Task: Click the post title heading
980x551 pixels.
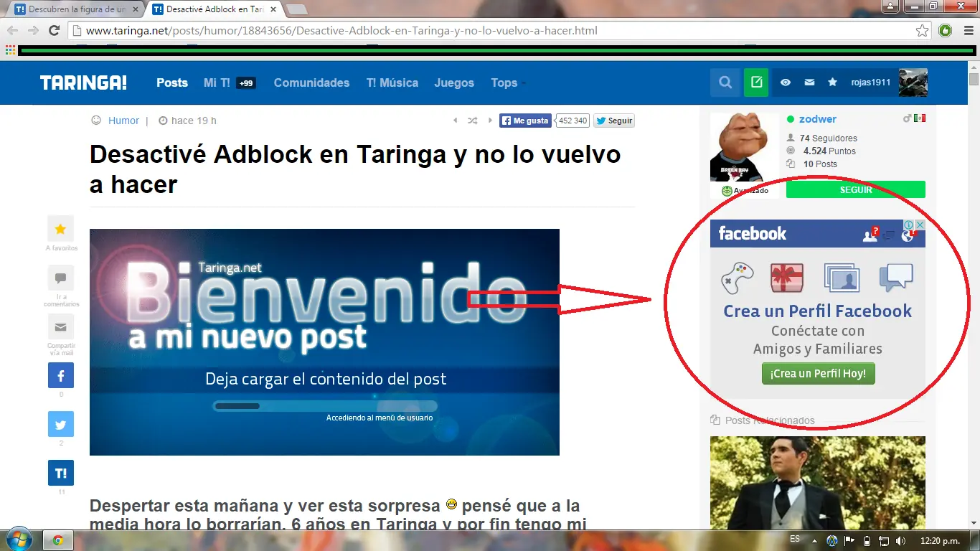Action: [355, 169]
